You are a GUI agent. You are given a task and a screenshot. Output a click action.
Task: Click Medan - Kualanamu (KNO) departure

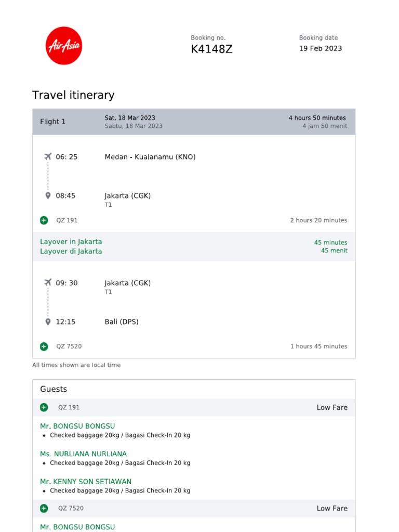pyautogui.click(x=150, y=157)
